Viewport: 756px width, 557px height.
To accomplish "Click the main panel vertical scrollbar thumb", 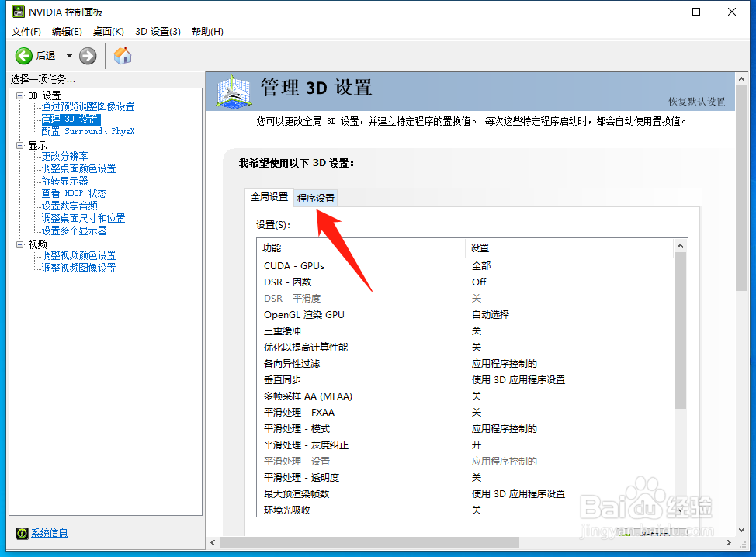I will (741, 189).
